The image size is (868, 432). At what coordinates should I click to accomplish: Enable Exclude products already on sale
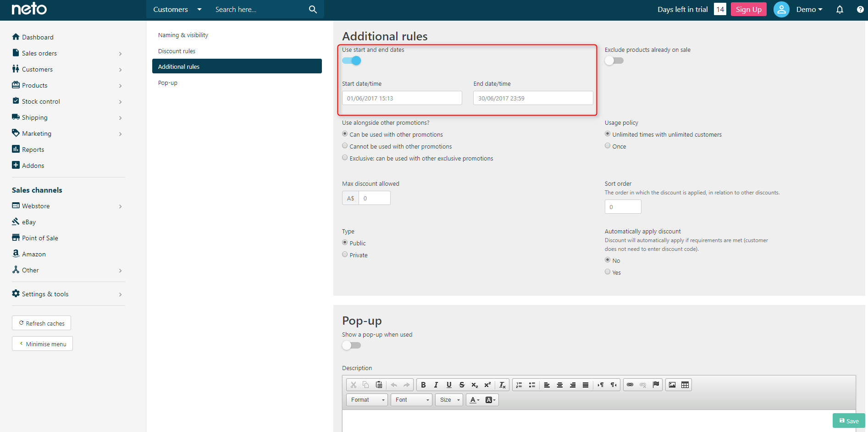click(x=614, y=61)
